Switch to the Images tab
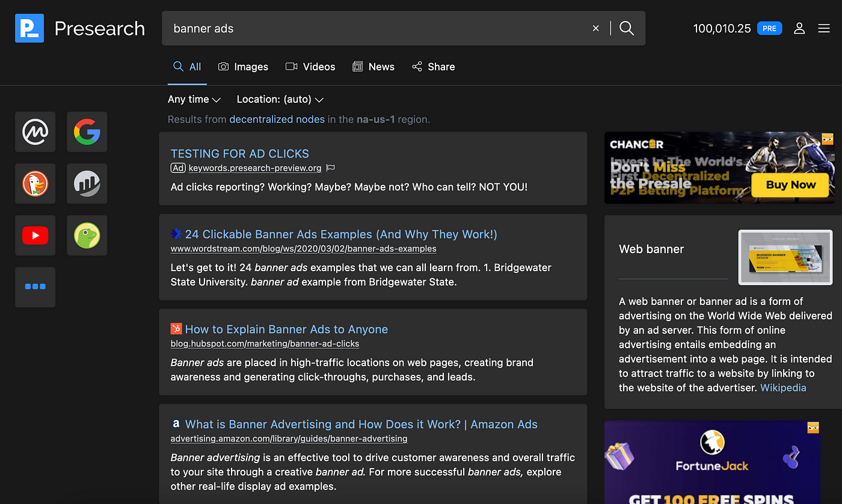842x504 pixels. click(x=243, y=67)
